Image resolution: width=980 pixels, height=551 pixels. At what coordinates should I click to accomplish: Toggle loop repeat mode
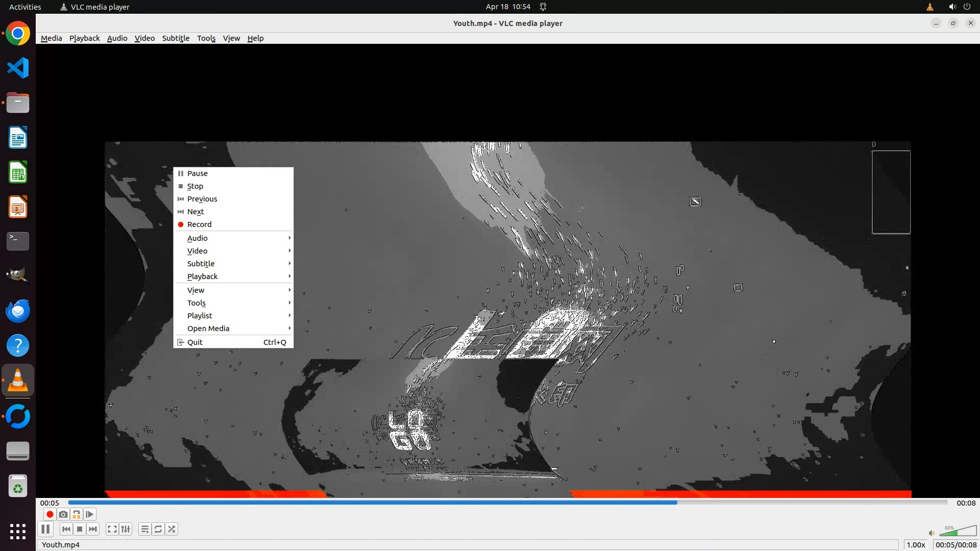point(158,529)
